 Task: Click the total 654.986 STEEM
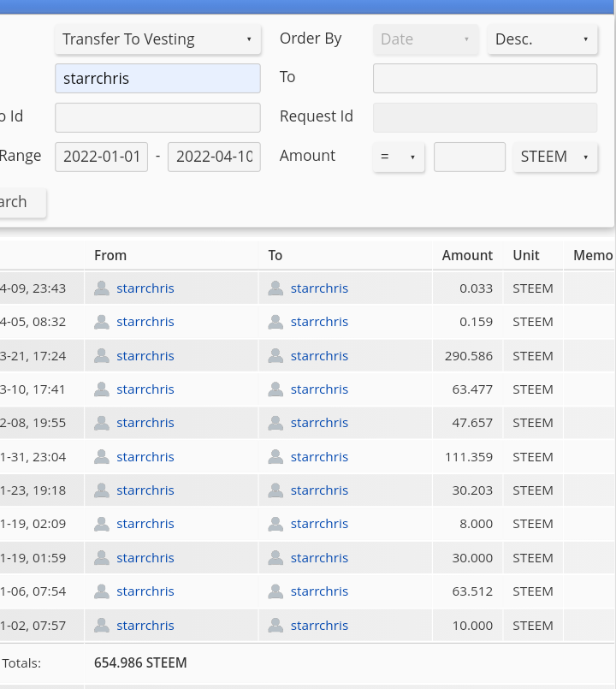click(x=140, y=662)
